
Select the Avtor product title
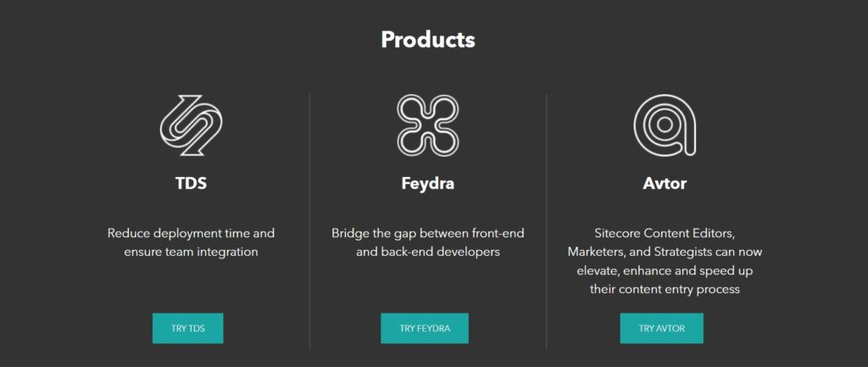pos(665,183)
